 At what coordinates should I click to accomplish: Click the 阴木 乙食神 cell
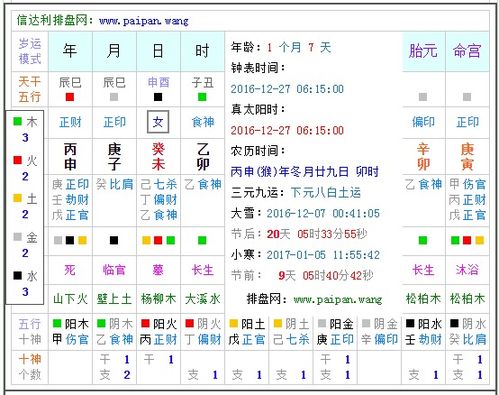point(114,332)
